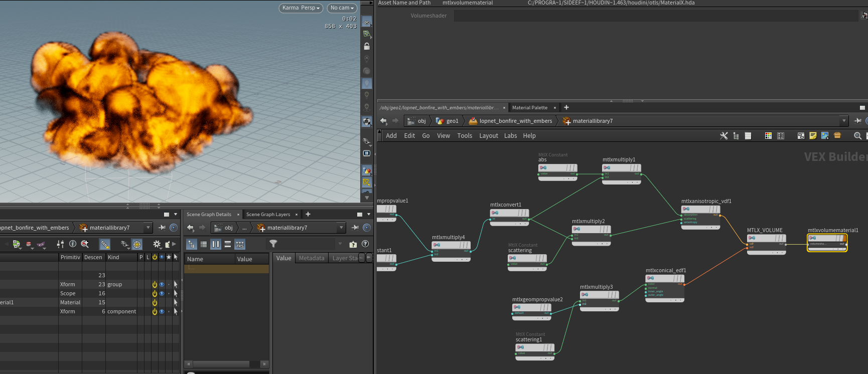Open the Help menu in network editor
Screen dimensions: 868x374
(529, 136)
